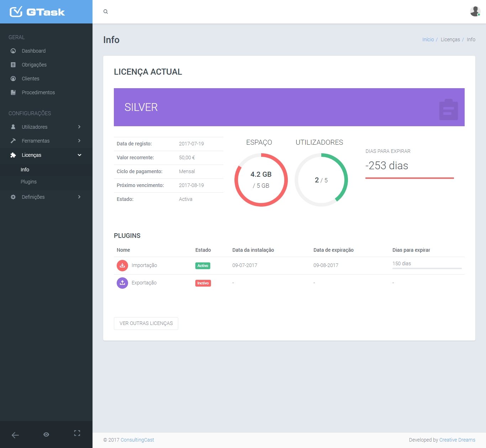Click the 150 dias progress bar
Image resolution: width=486 pixels, height=448 pixels.
[x=427, y=268]
